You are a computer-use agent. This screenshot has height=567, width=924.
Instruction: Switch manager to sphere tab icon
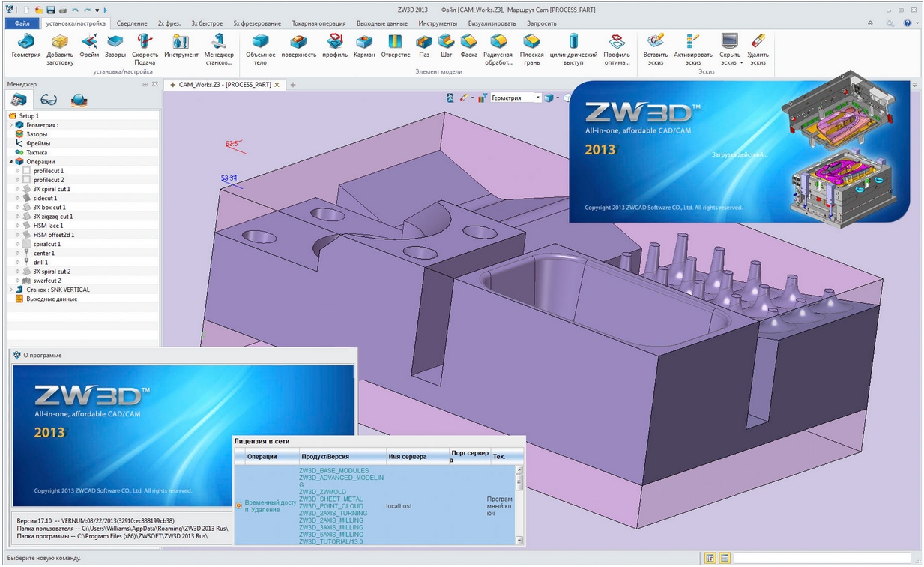(79, 100)
